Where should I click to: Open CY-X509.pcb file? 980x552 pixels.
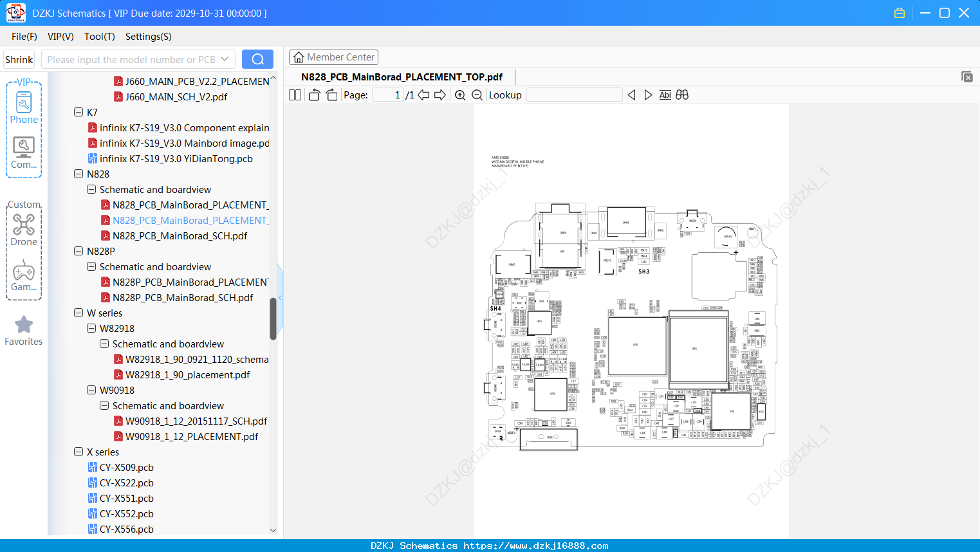pos(121,467)
